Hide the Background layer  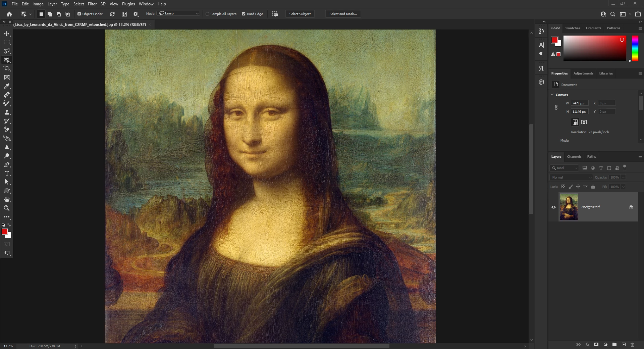click(x=554, y=207)
